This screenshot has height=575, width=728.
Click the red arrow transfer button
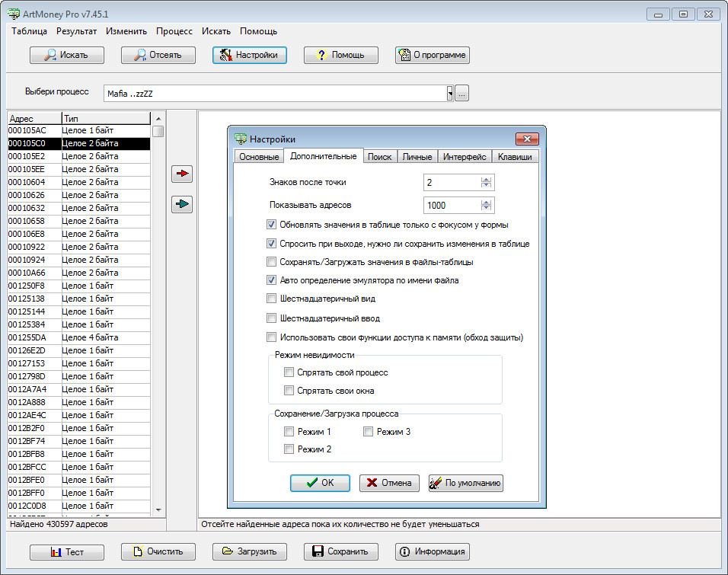(182, 174)
